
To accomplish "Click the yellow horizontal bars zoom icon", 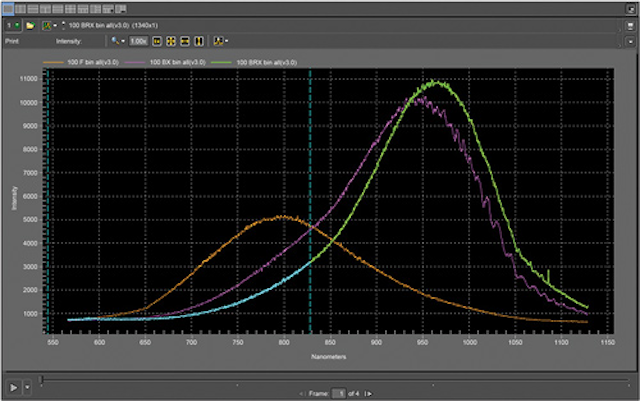I will [x=185, y=41].
